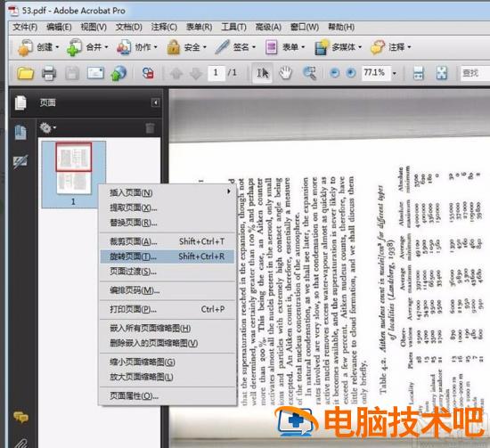Viewport: 490px width, 448px height.
Task: Choose 编排页码(M)... from context menu
Action: 167,290
